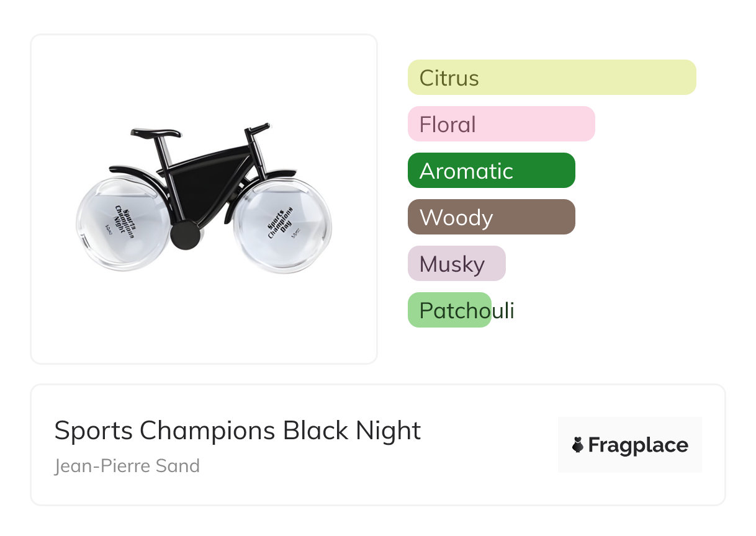
Task: Select the Citrus accord bar
Action: 551,78
